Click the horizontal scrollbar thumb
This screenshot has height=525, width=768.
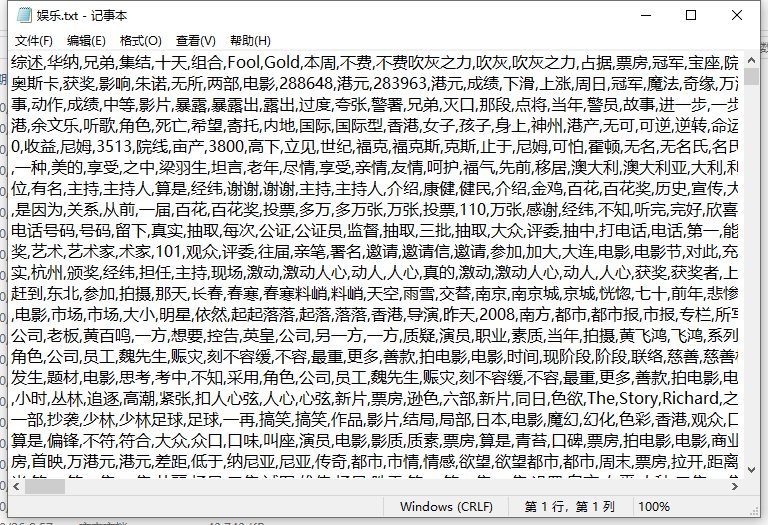click(x=45, y=486)
